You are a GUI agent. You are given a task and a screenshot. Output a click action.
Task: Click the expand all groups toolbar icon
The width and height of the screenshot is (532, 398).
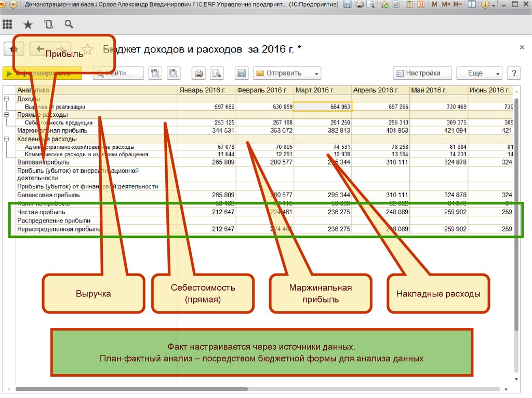pyautogui.click(x=155, y=73)
